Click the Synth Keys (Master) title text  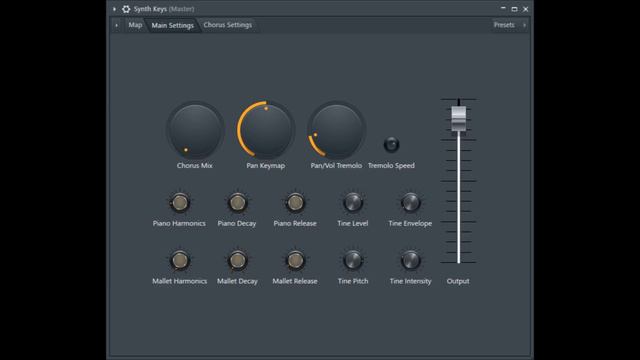(x=164, y=9)
